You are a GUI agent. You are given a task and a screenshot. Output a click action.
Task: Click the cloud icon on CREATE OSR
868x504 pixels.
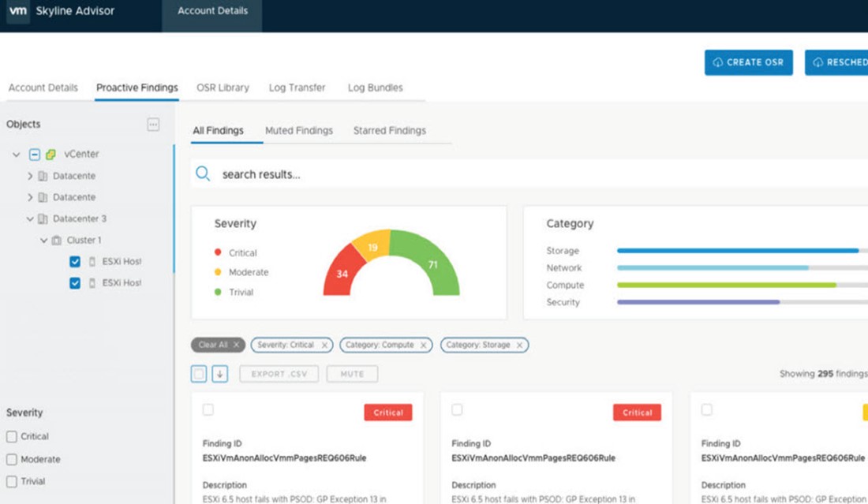click(717, 62)
